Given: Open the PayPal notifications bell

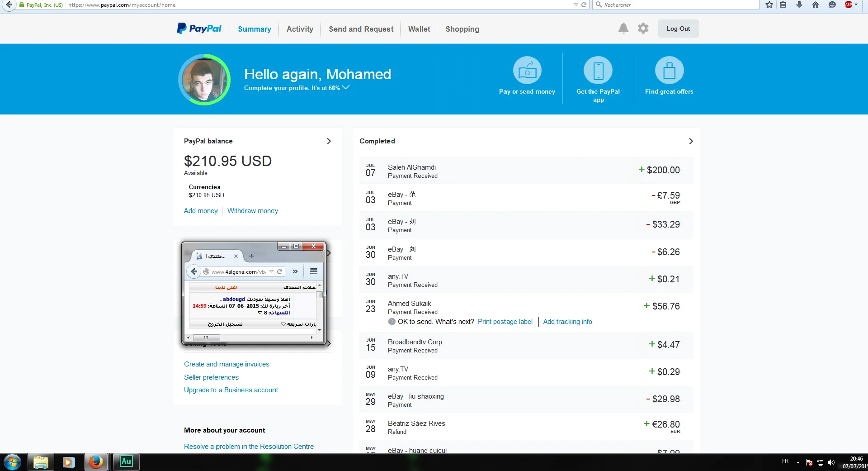Looking at the screenshot, I should click(x=623, y=29).
